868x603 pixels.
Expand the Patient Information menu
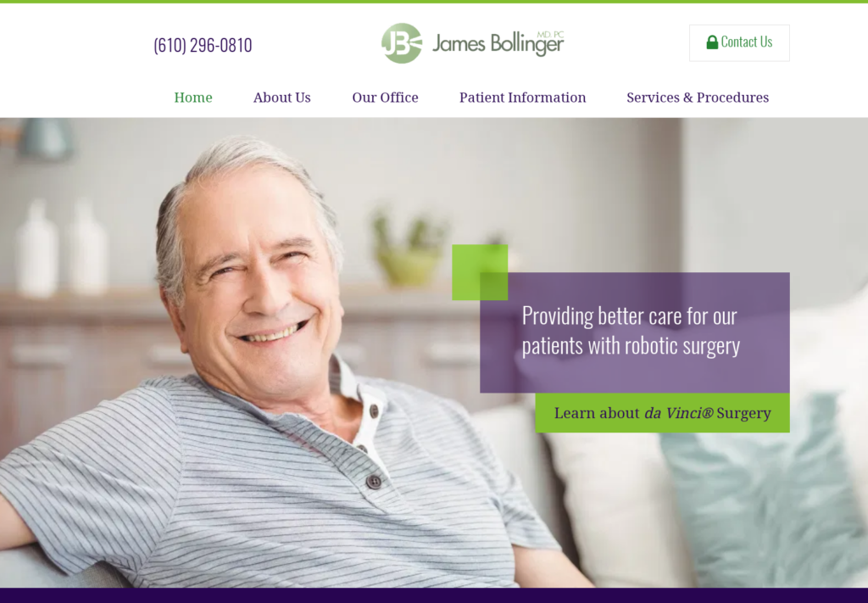tap(522, 98)
